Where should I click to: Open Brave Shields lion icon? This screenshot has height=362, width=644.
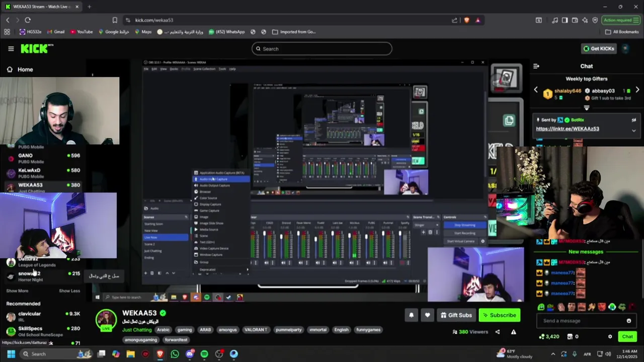[x=466, y=20]
